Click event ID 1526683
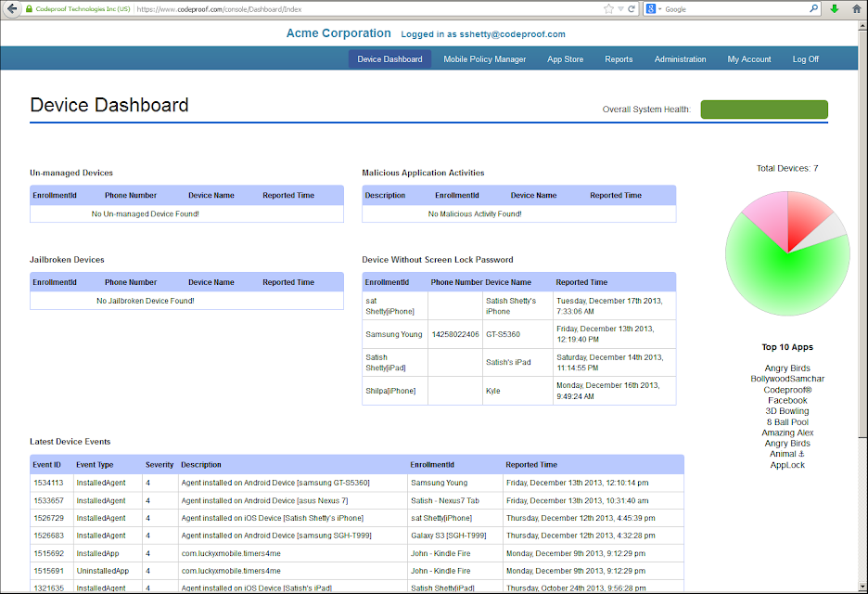 click(x=49, y=536)
